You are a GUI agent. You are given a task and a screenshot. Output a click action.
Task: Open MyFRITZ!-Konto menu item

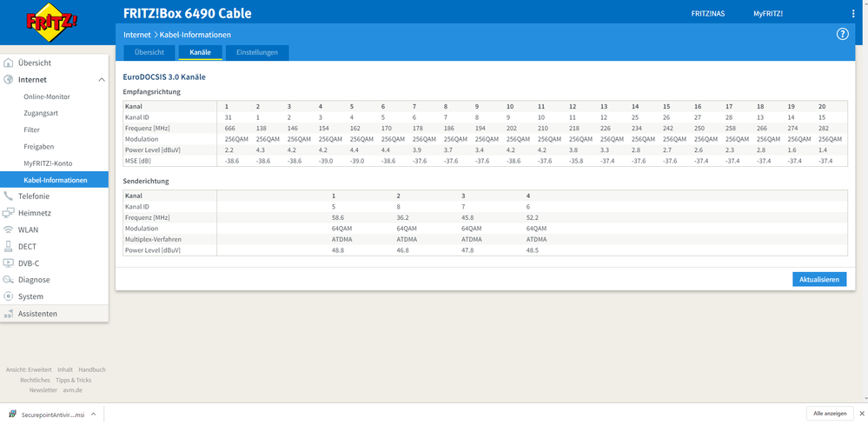48,163
